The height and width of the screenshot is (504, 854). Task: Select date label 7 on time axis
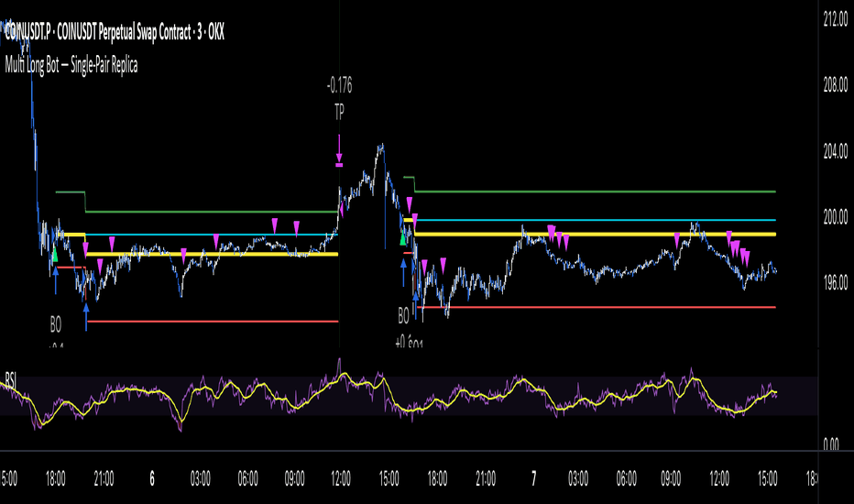(x=533, y=479)
